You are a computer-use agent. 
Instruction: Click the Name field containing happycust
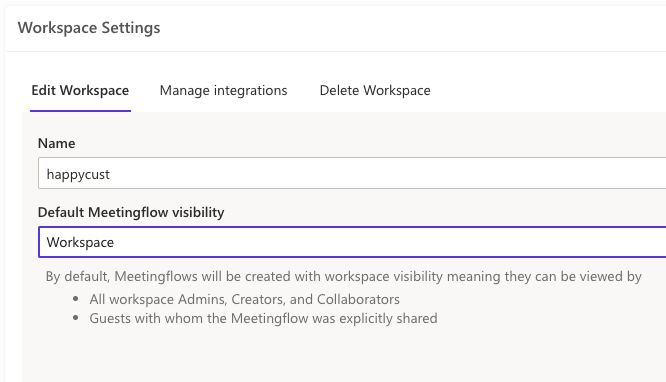click(352, 173)
